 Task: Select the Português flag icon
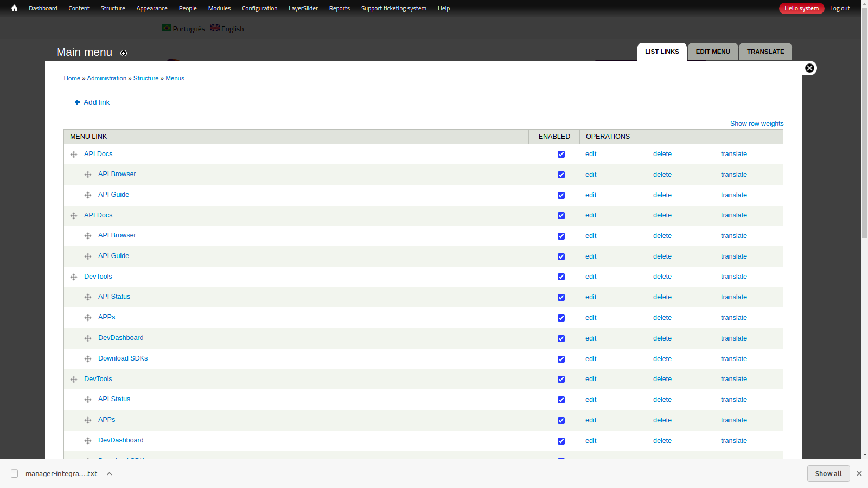point(167,28)
